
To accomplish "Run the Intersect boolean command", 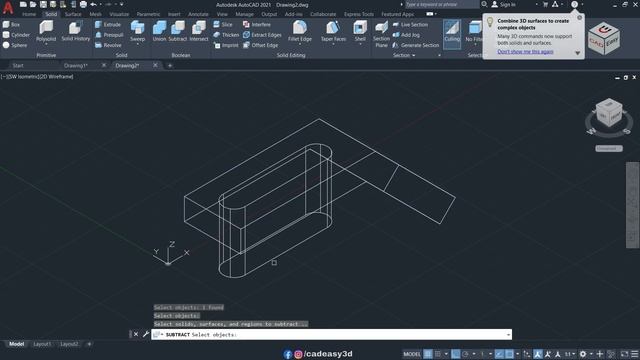I will point(199,31).
